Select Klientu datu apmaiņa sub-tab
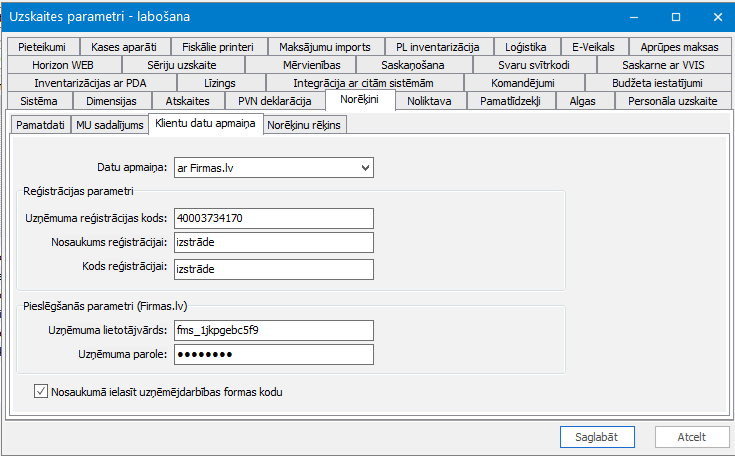The height and width of the screenshot is (456, 735). click(x=205, y=124)
